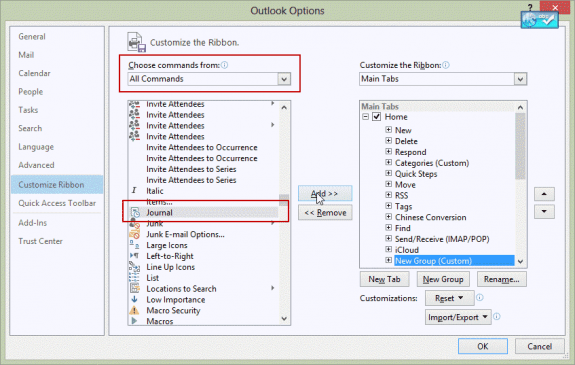Click the Left-to-Right command icon
575x365 pixels.
[x=134, y=256]
